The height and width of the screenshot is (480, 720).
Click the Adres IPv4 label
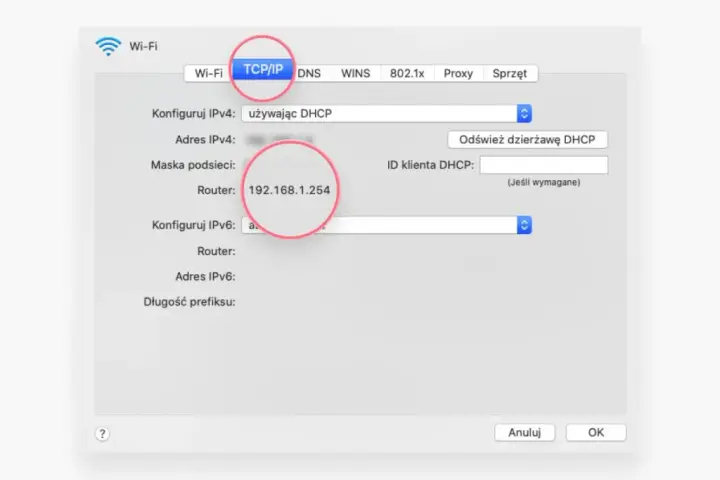(205, 140)
